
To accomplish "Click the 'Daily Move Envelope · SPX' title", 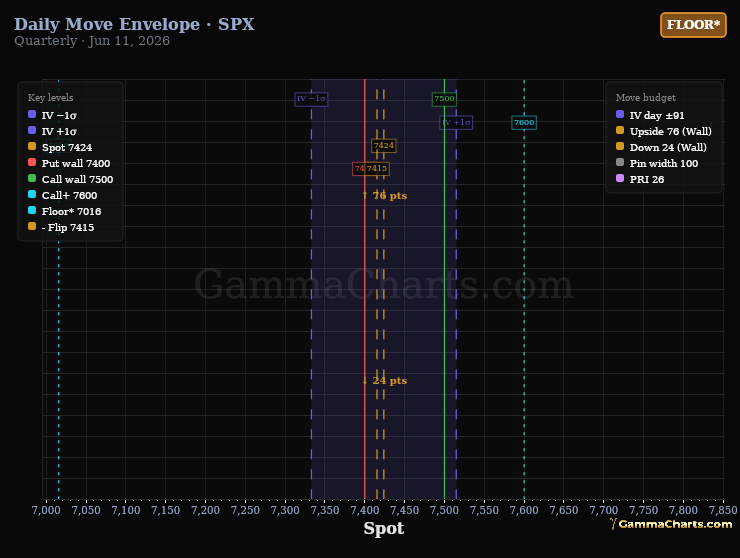I will [x=135, y=24].
